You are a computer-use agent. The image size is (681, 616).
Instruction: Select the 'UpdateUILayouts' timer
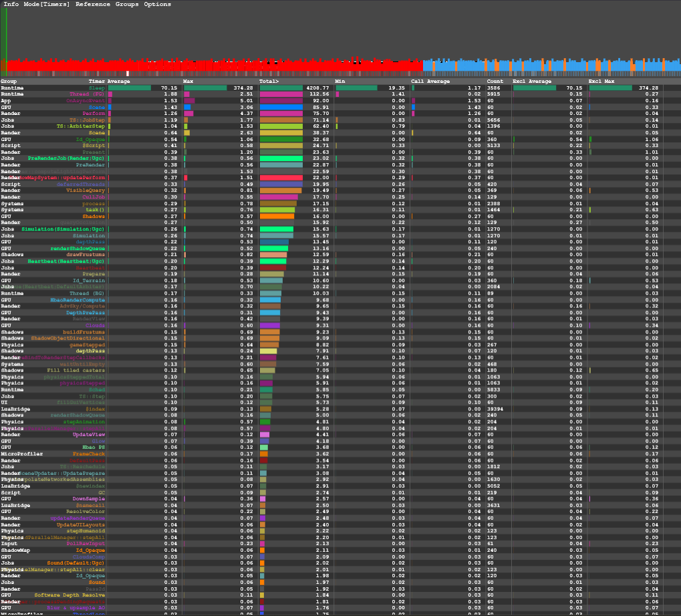(x=81, y=525)
